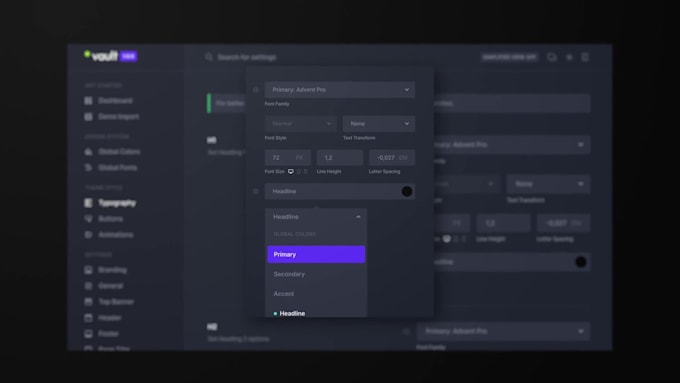The width and height of the screenshot is (680, 383).
Task: Click the small icon left of popup Font Family
Action: click(255, 90)
